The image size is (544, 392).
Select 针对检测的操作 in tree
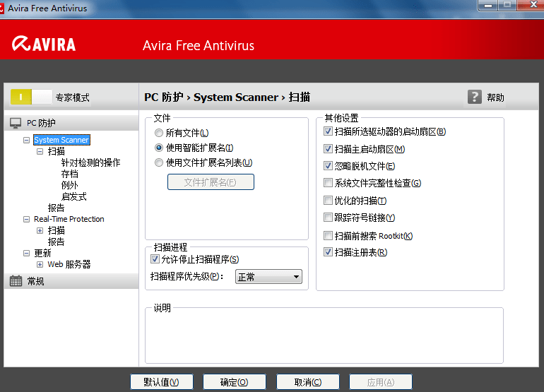(90, 162)
